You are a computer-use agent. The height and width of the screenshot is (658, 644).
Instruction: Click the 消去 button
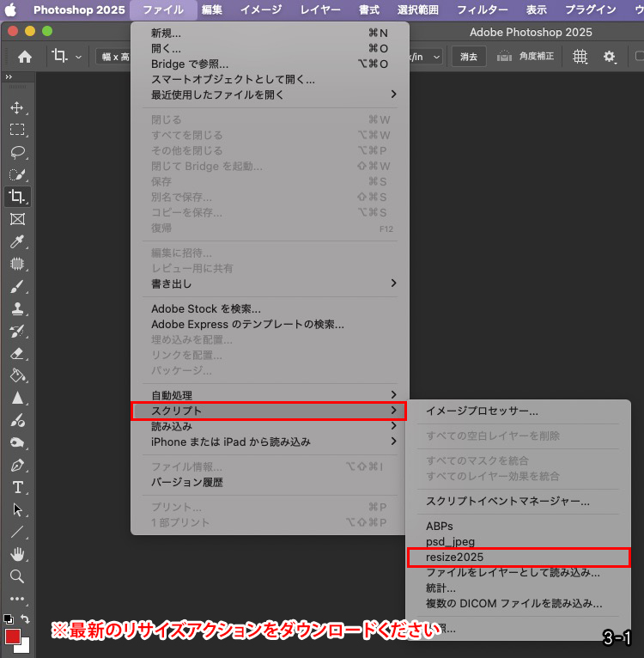tap(469, 57)
